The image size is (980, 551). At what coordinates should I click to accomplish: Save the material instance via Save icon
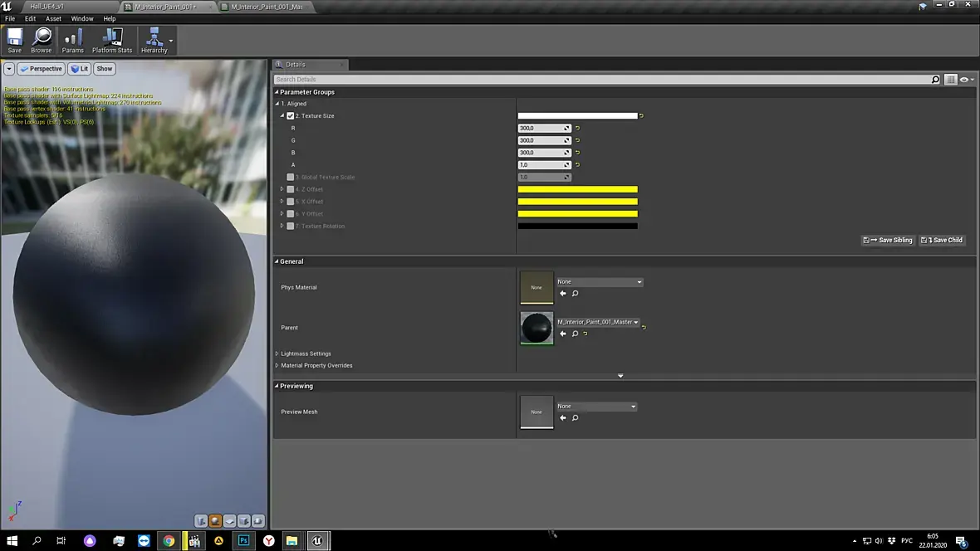coord(14,41)
